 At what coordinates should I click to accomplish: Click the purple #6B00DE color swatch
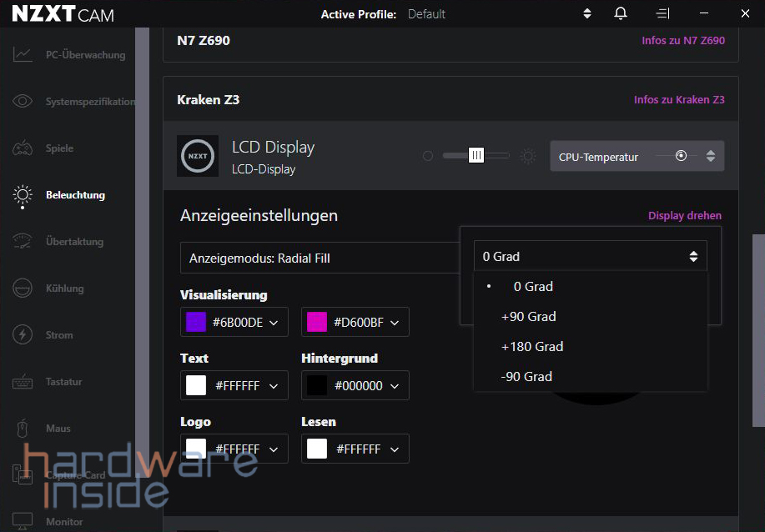tap(196, 323)
